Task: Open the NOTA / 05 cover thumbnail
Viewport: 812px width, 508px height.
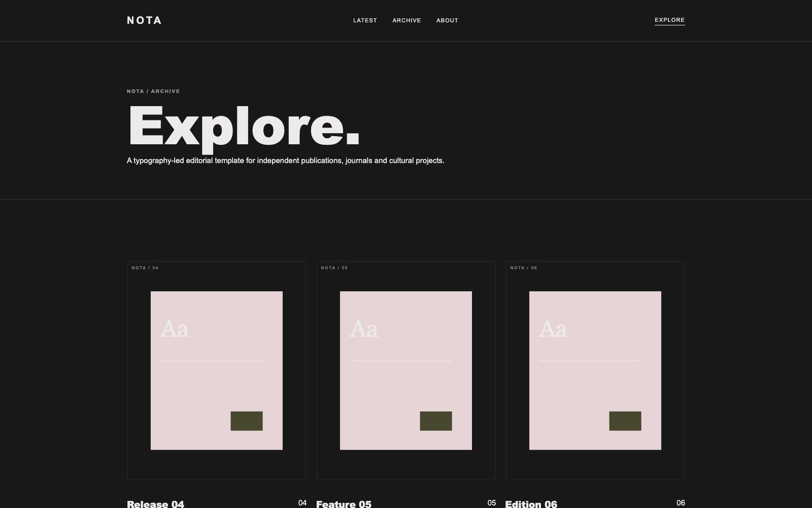Action: click(x=406, y=370)
